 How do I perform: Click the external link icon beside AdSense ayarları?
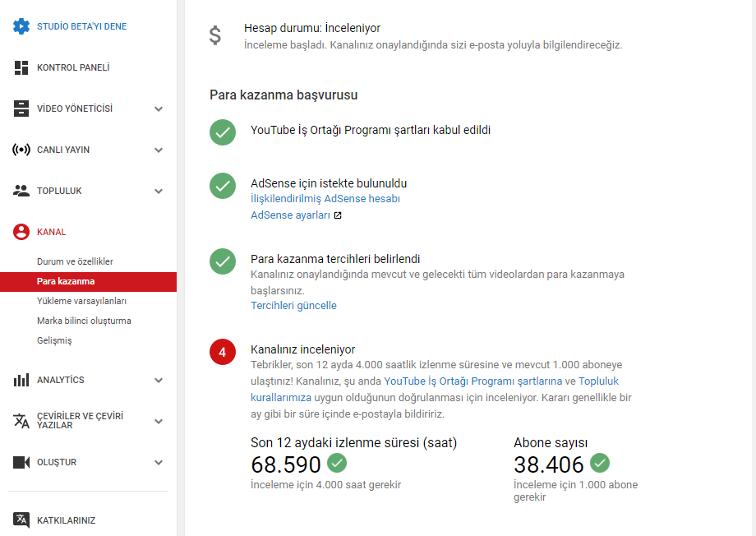pyautogui.click(x=338, y=215)
